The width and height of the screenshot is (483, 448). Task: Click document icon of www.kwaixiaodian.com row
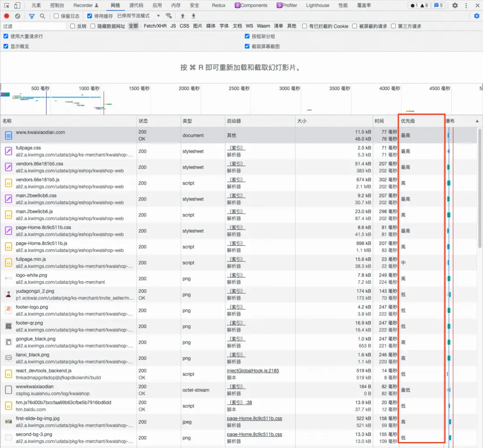[8, 135]
